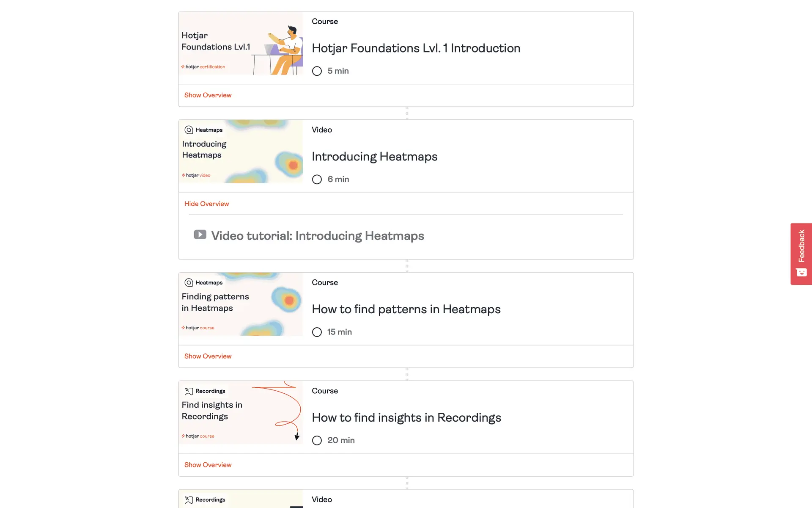Click the video play icon beside Video tutorial

[x=200, y=235]
